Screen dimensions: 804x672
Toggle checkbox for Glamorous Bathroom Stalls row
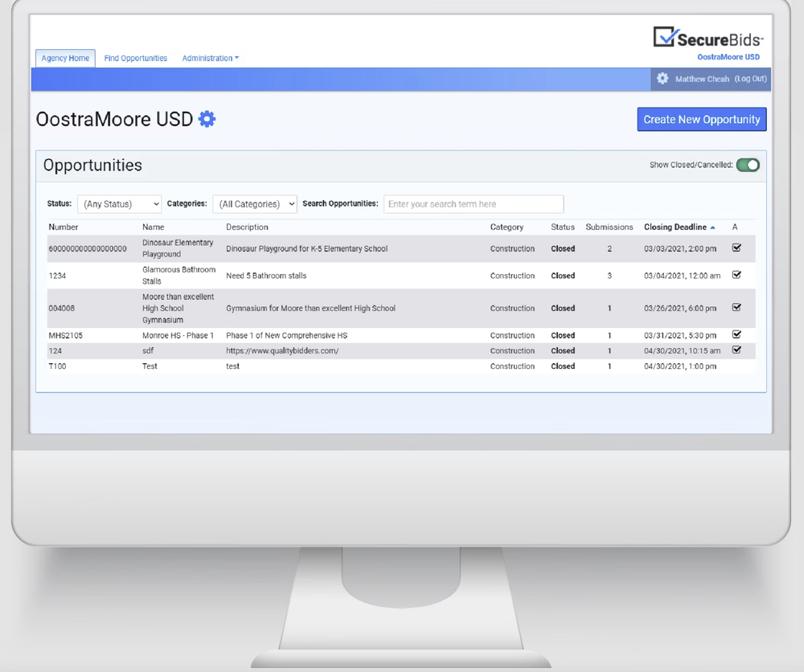click(736, 275)
